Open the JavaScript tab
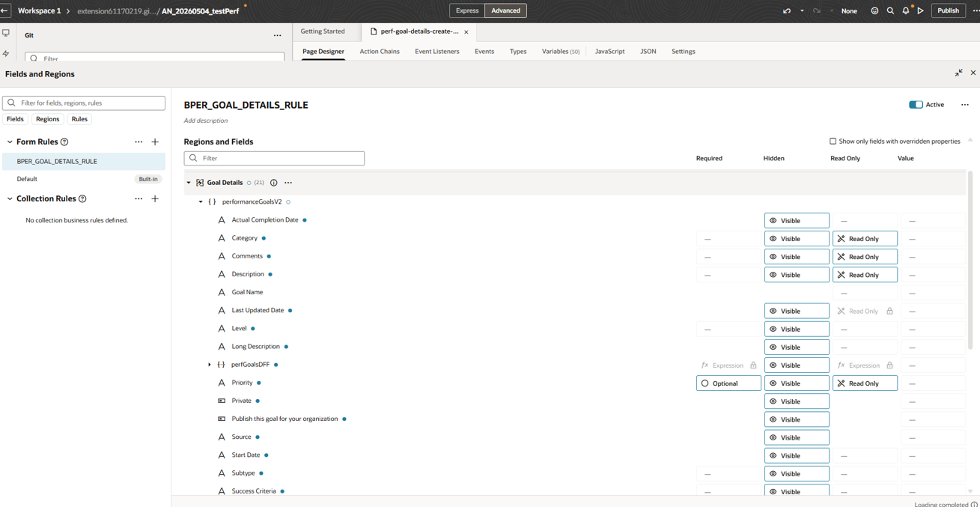980x507 pixels. pos(609,52)
